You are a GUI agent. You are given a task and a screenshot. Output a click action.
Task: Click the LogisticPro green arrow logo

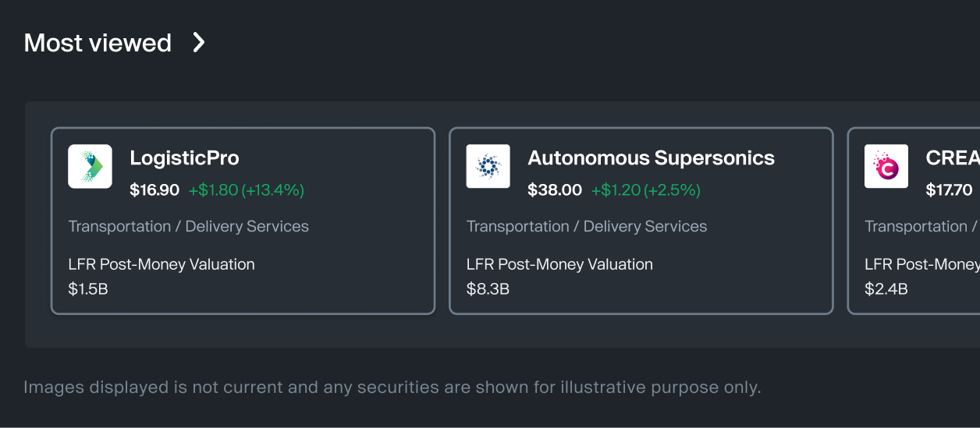coord(91,166)
